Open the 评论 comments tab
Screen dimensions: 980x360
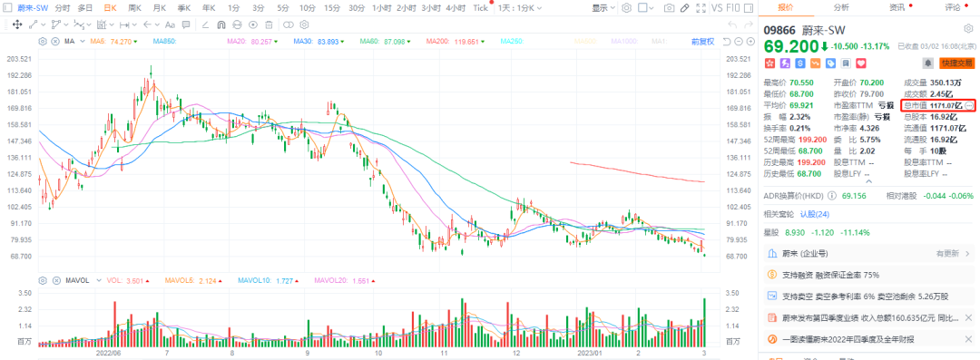coord(953,7)
